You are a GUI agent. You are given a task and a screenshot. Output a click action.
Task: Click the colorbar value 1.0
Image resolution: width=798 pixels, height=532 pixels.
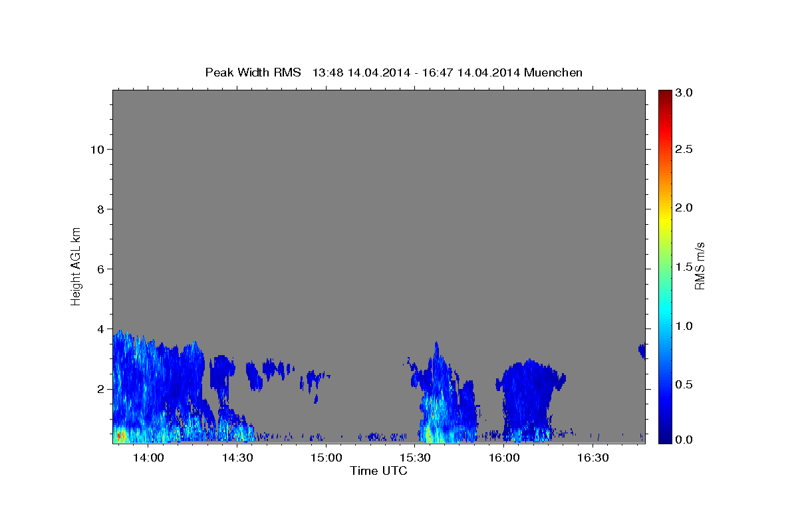click(686, 326)
